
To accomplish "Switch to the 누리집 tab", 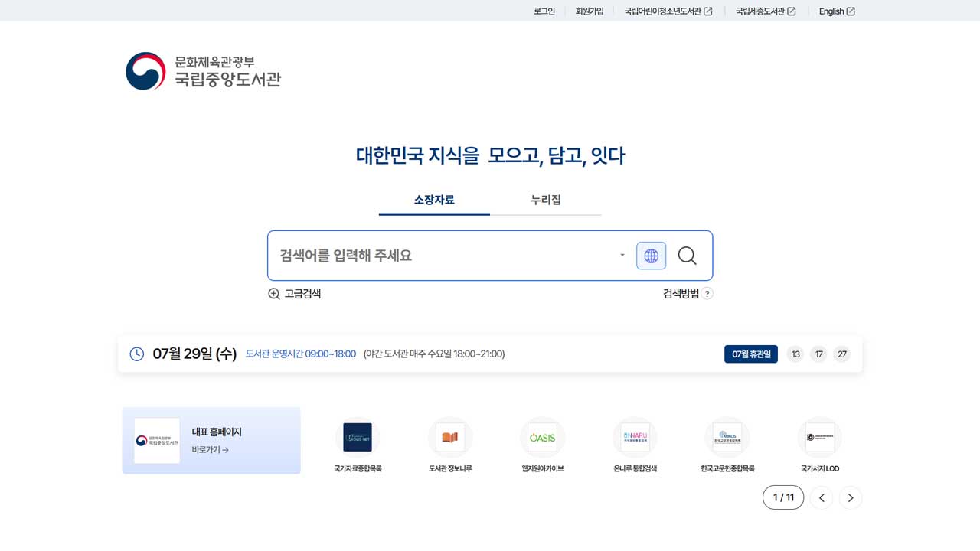I will pyautogui.click(x=546, y=200).
